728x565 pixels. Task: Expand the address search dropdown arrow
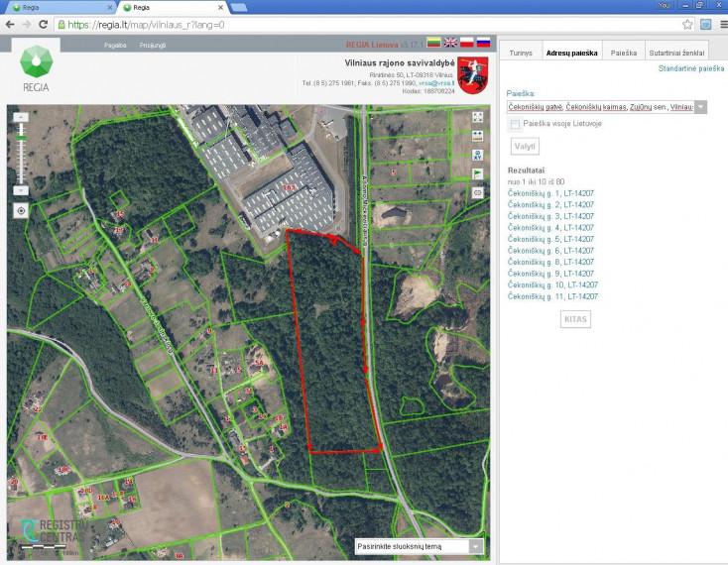click(700, 107)
